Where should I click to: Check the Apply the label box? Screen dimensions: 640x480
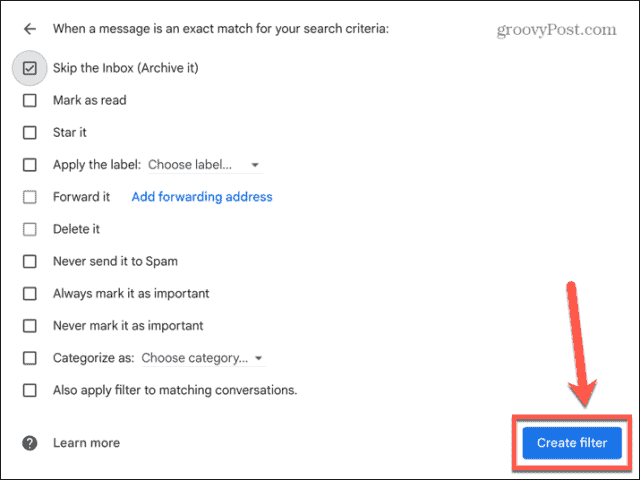click(x=30, y=165)
